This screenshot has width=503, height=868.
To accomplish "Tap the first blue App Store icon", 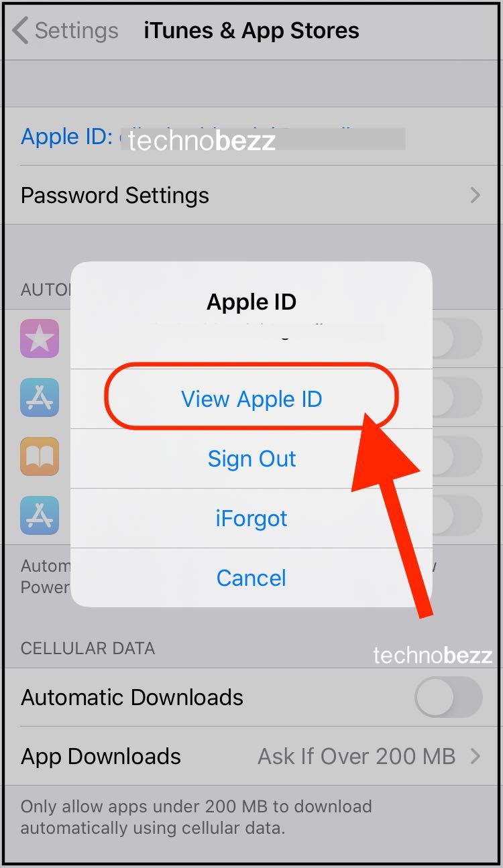I will [40, 397].
